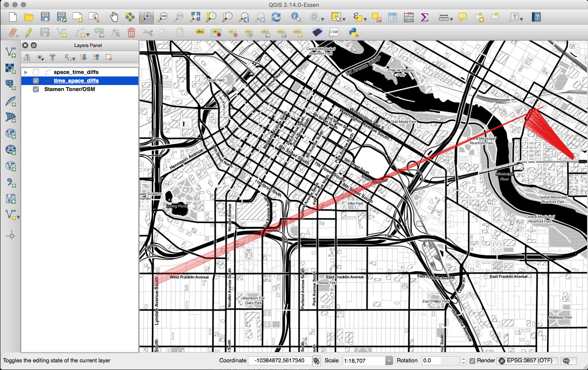The height and width of the screenshot is (370, 588).
Task: Click the Zoom Out magnifier tool
Action: (163, 17)
